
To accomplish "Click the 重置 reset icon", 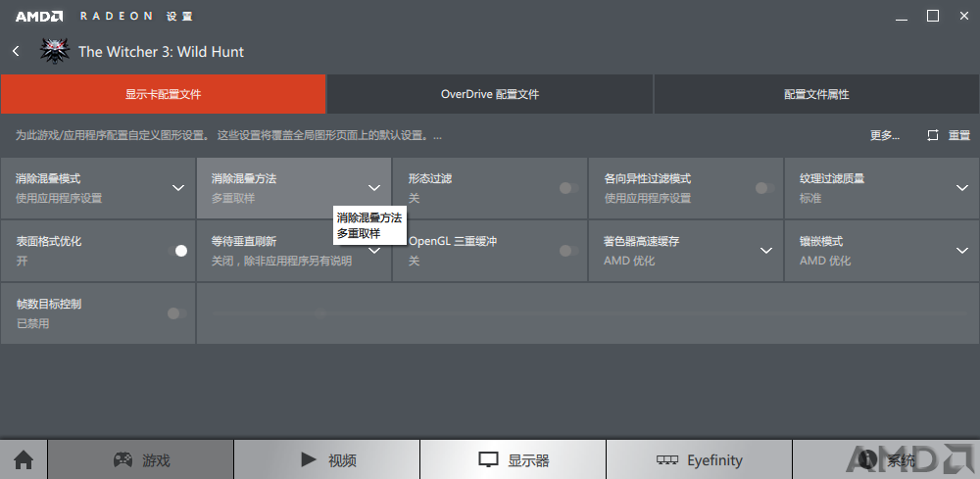I will point(933,135).
